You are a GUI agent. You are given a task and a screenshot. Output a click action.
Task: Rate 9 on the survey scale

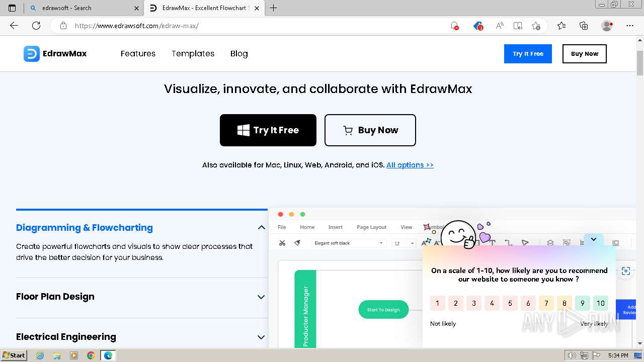pos(582,303)
